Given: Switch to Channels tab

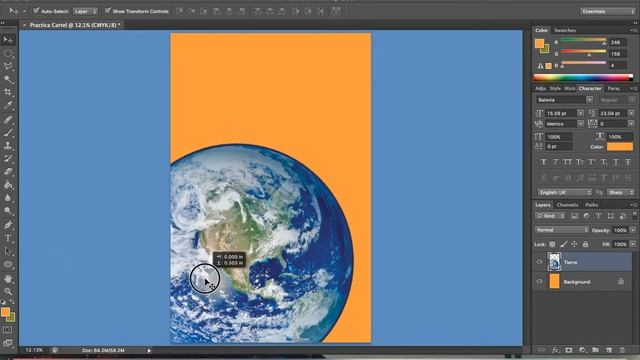Looking at the screenshot, I should 567,205.
